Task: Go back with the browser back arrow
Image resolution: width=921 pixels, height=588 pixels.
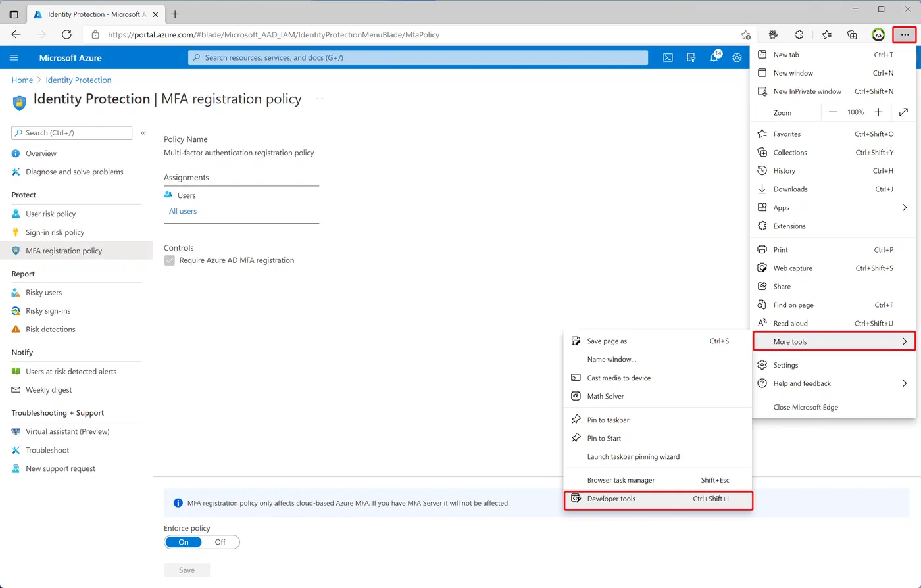Action: click(16, 35)
